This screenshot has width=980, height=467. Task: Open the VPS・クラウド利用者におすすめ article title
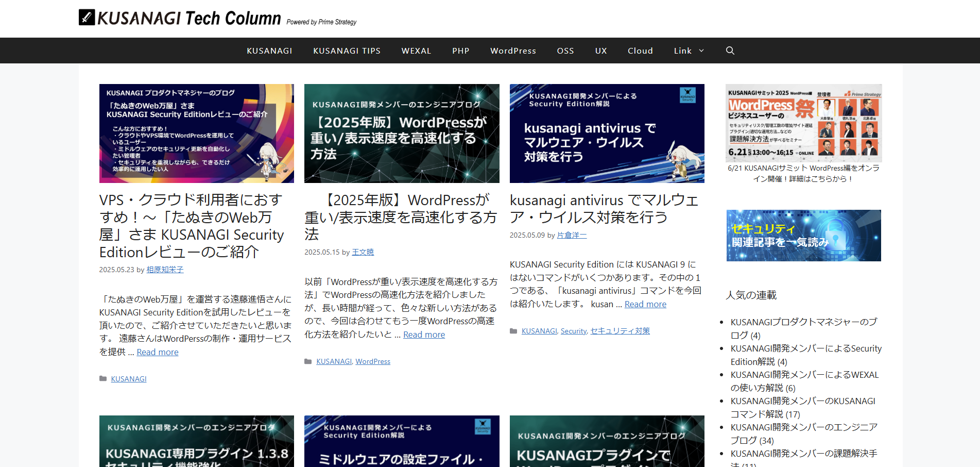click(192, 226)
